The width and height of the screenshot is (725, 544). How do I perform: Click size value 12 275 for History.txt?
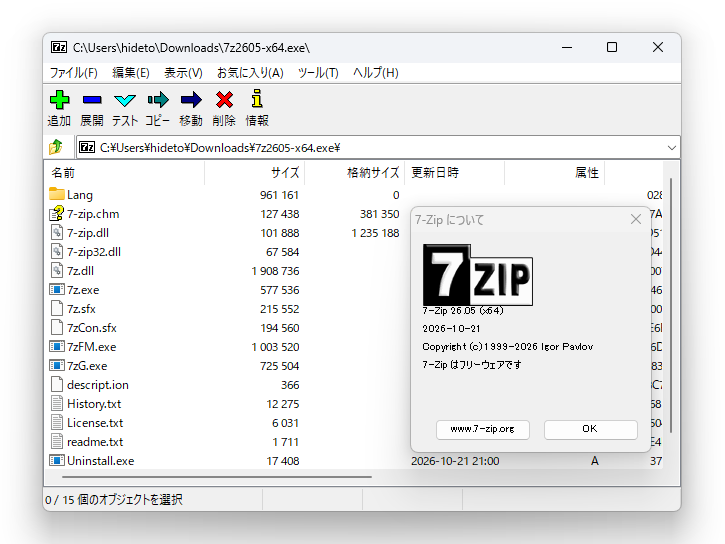[283, 404]
